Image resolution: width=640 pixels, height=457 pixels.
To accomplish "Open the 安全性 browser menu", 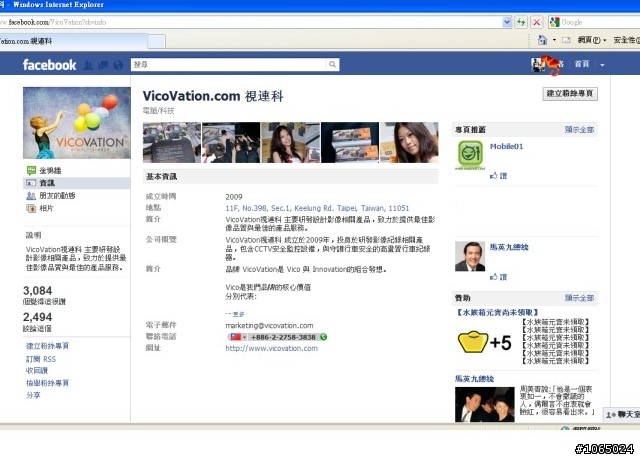I will [x=627, y=40].
